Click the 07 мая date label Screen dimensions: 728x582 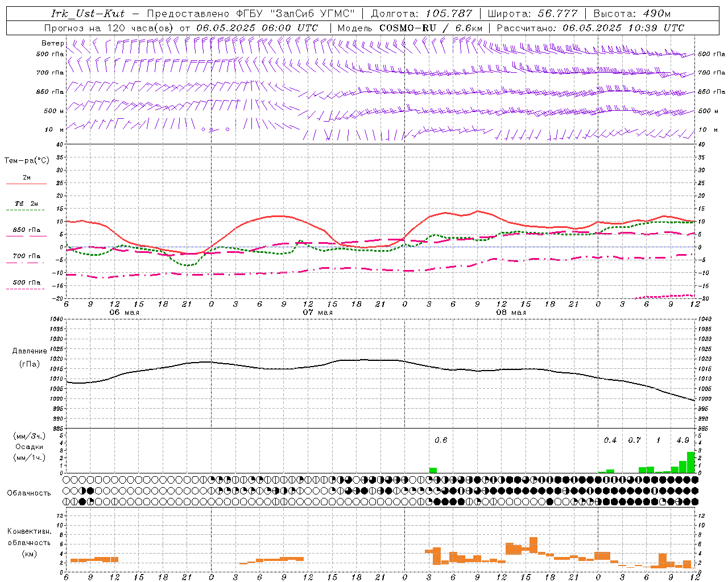coord(317,313)
